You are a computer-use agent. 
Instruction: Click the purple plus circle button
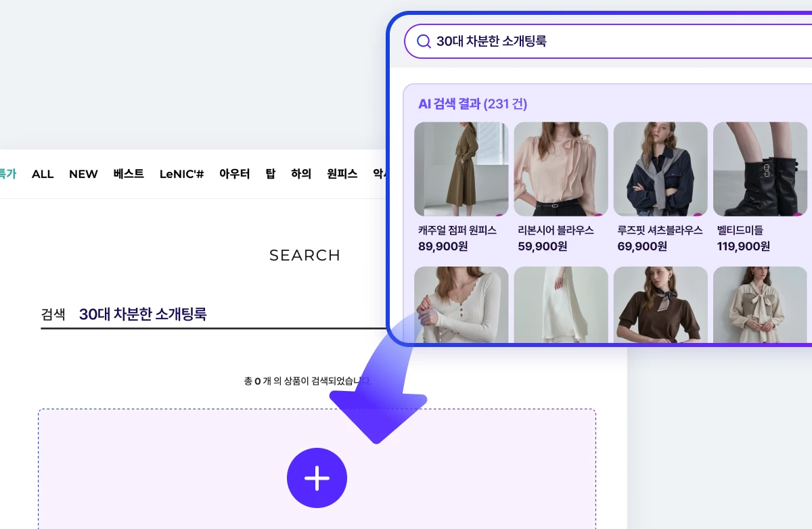point(317,478)
